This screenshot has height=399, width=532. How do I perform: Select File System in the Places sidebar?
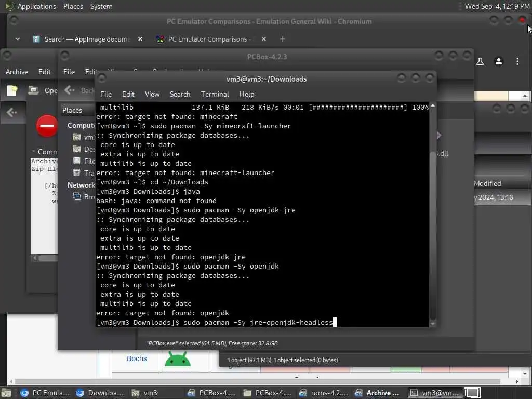pos(84,161)
